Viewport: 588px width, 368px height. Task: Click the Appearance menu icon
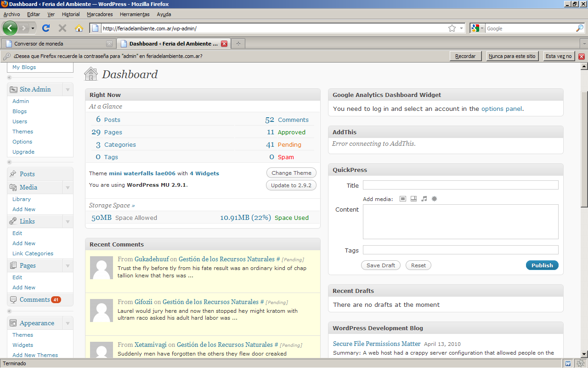point(13,323)
